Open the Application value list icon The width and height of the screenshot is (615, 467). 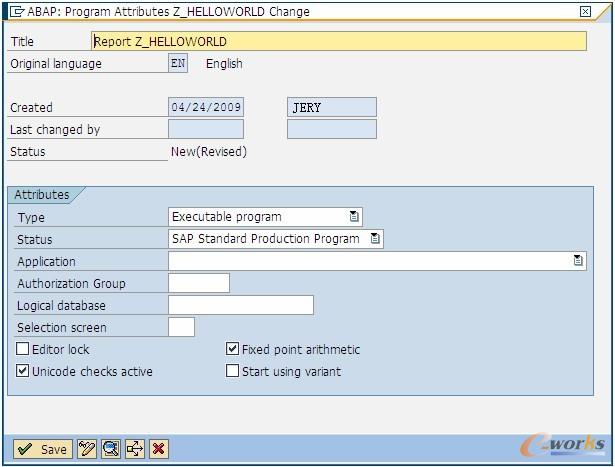[578, 261]
